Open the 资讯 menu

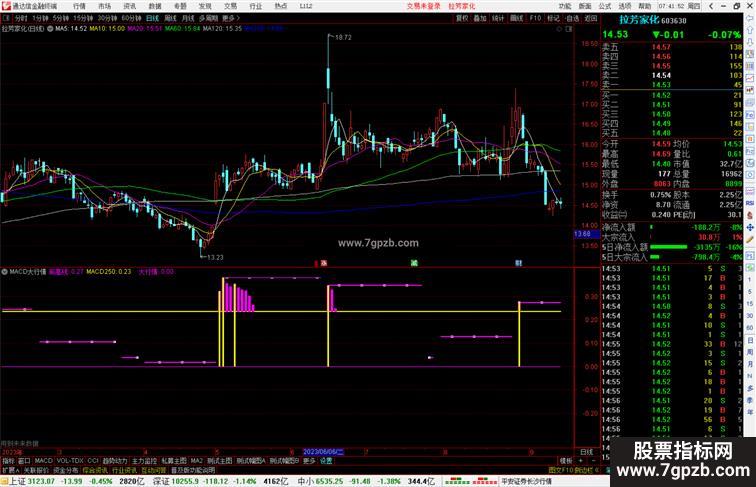click(x=130, y=6)
